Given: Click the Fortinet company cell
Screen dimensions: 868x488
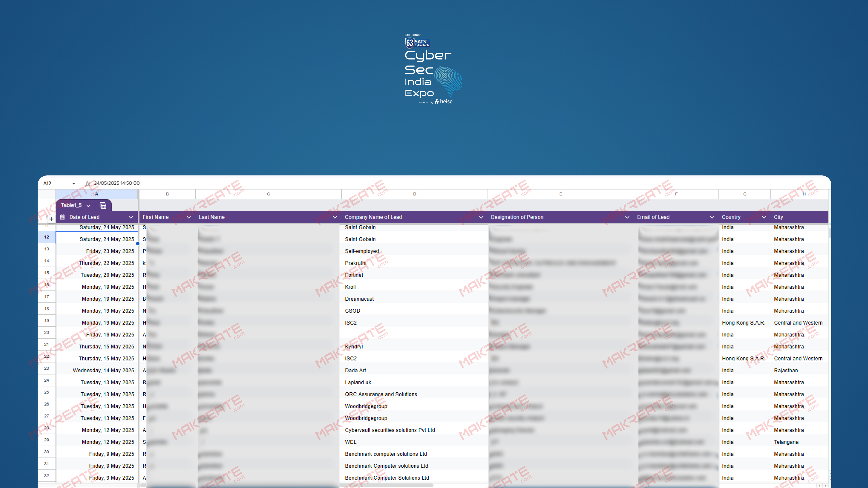Looking at the screenshot, I should click(x=354, y=275).
